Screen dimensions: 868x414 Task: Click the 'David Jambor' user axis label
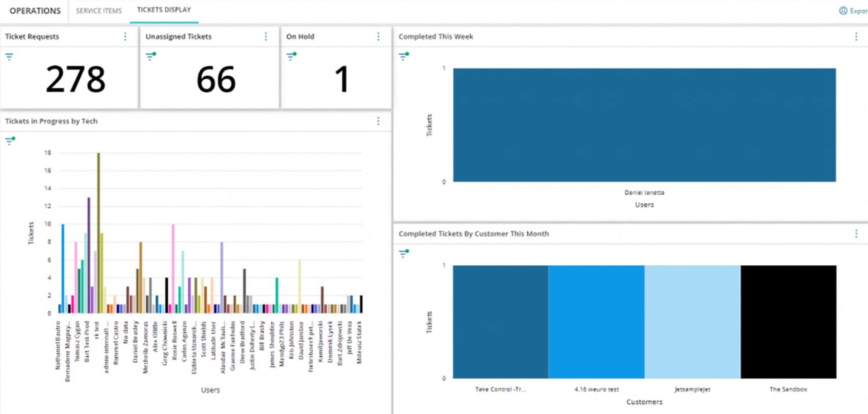pos(301,340)
